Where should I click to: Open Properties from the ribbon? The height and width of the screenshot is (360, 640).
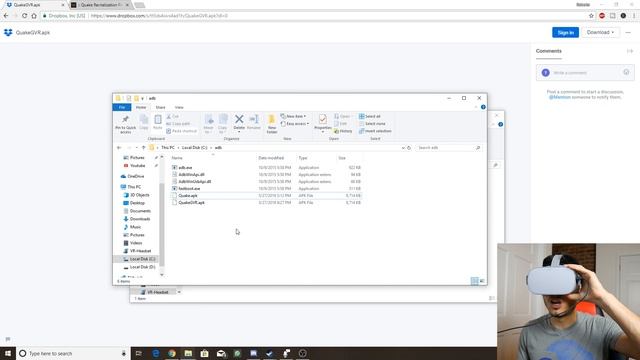(x=322, y=122)
